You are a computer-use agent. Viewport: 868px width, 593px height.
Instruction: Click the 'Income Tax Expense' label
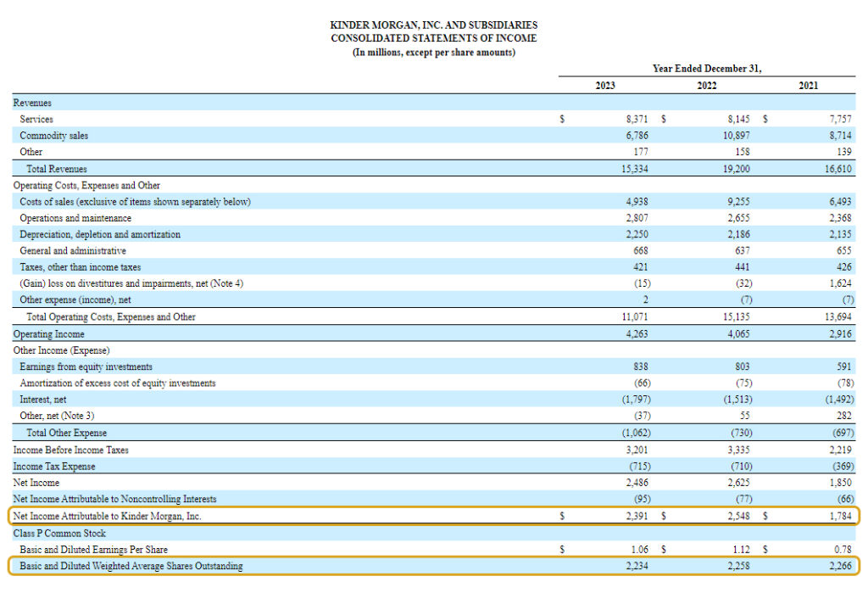(54, 467)
